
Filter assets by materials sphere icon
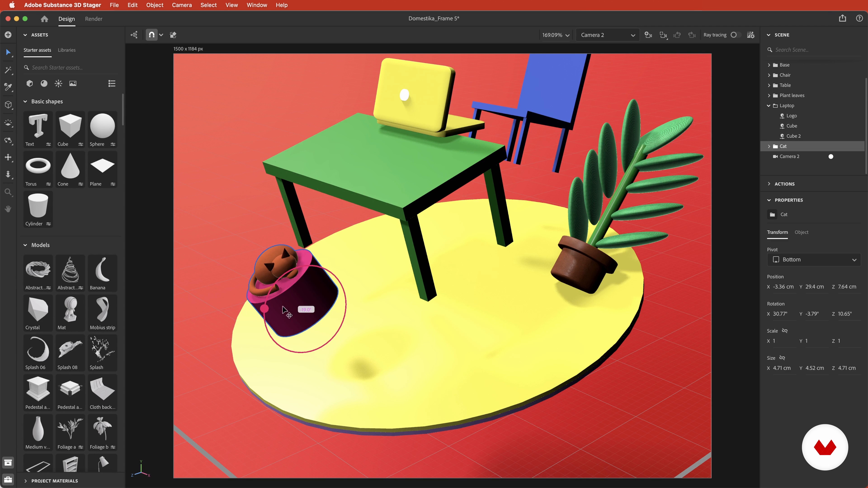[x=44, y=84]
